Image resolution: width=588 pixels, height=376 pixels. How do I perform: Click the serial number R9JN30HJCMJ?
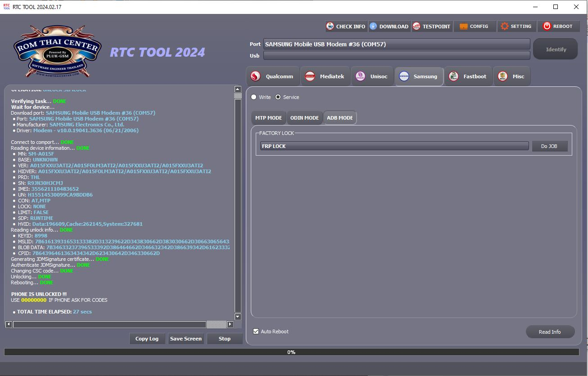45,183
